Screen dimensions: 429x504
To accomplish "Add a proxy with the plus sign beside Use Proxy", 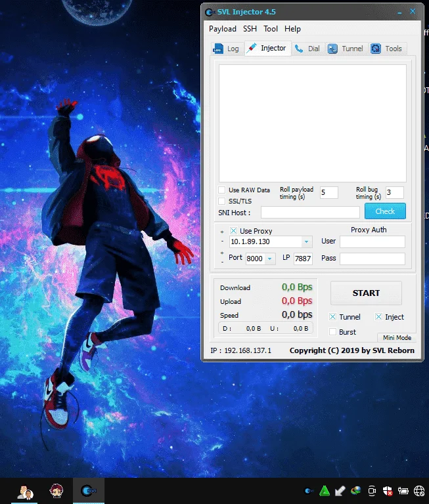I will 222,232.
